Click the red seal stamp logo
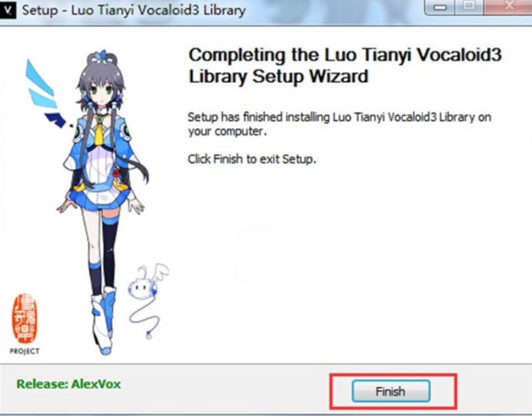 click(24, 319)
